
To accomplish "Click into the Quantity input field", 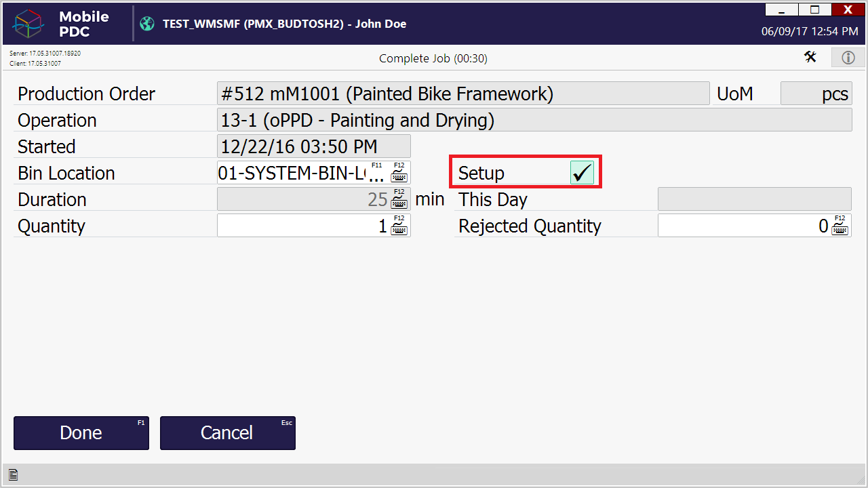I will [302, 226].
